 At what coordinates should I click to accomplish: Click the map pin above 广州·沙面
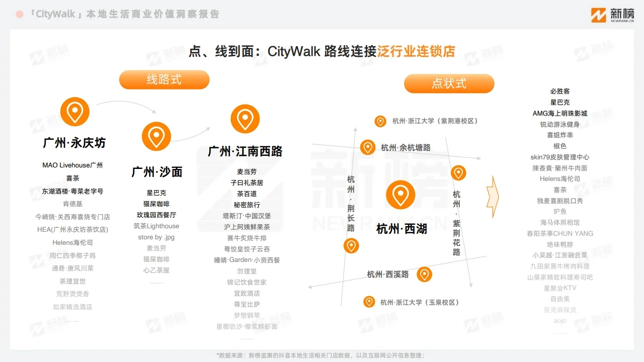point(156,136)
